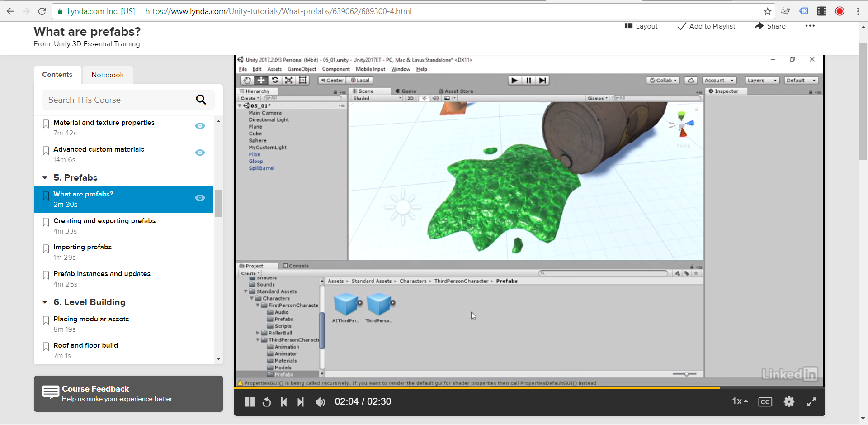Go back using browser back arrow

[x=10, y=11]
